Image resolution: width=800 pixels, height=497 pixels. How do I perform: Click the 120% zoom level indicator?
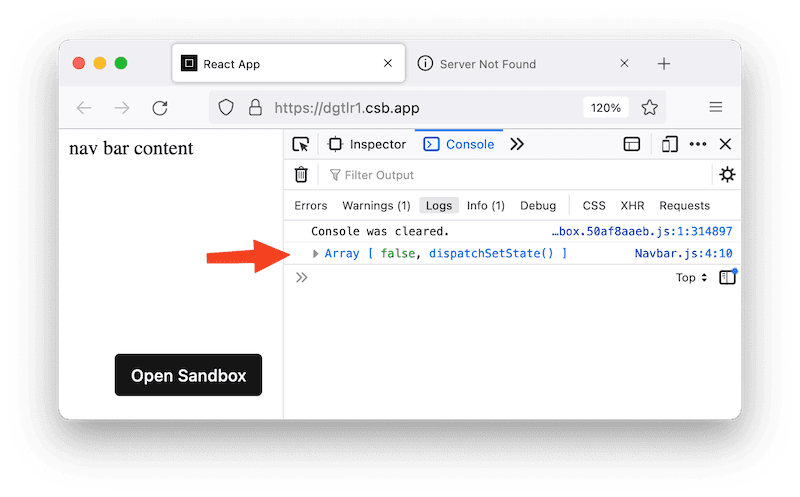[x=605, y=108]
